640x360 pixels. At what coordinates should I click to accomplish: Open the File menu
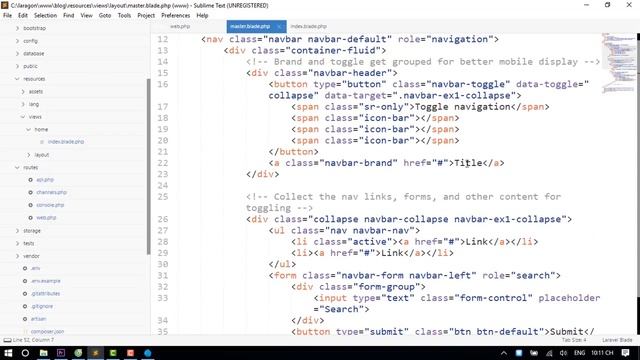click(x=7, y=15)
